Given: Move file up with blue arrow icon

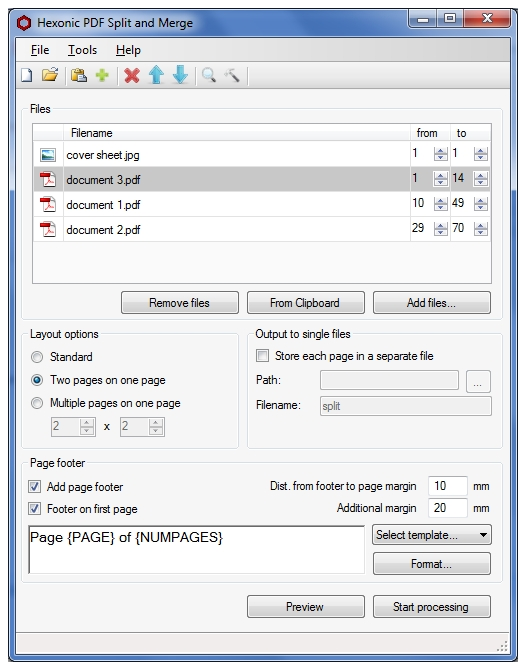Looking at the screenshot, I should coord(156,75).
